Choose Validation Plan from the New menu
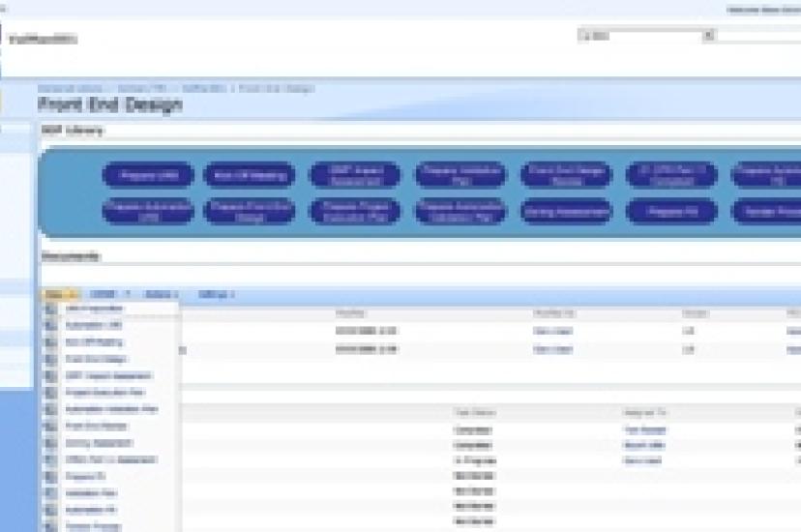Viewport: 801px width, 532px height. pyautogui.click(x=91, y=493)
